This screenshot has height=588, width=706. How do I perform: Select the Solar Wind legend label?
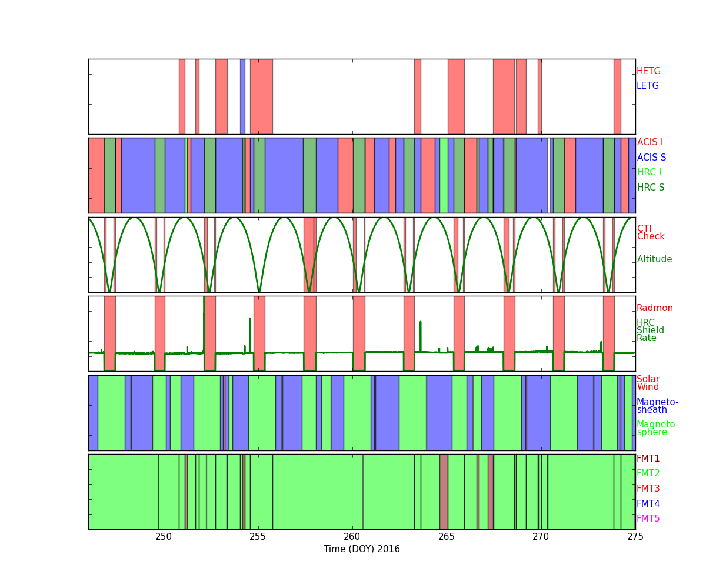pos(648,383)
